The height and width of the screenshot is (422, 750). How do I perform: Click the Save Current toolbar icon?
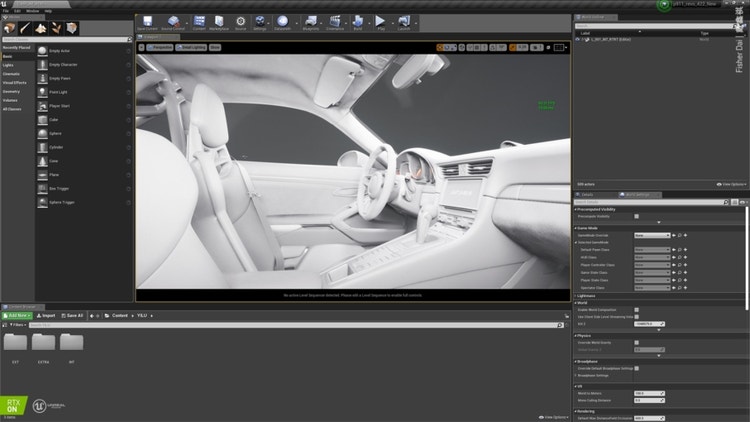(147, 21)
